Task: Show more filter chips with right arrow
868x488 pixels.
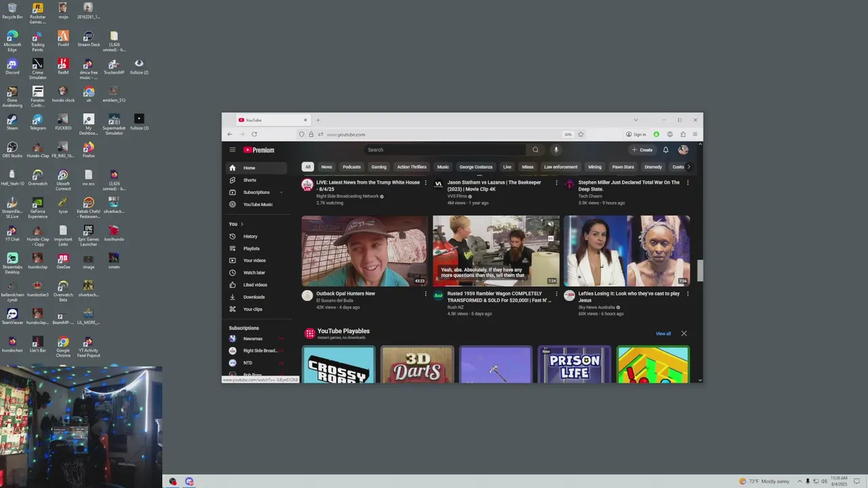Action: [x=688, y=167]
